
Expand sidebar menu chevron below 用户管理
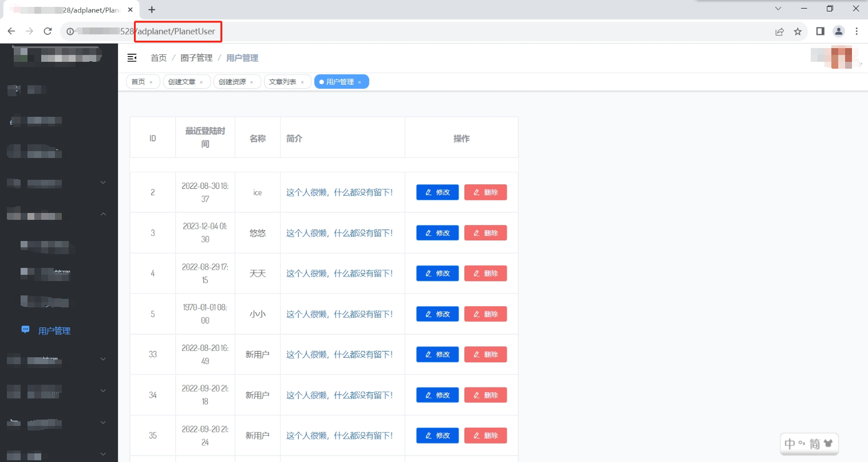click(x=103, y=360)
